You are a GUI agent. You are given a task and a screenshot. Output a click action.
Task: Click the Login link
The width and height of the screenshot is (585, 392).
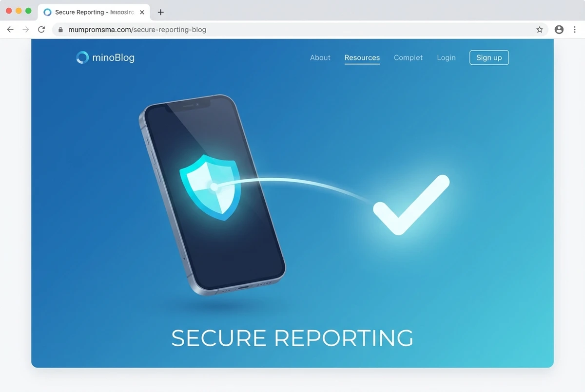click(x=446, y=57)
